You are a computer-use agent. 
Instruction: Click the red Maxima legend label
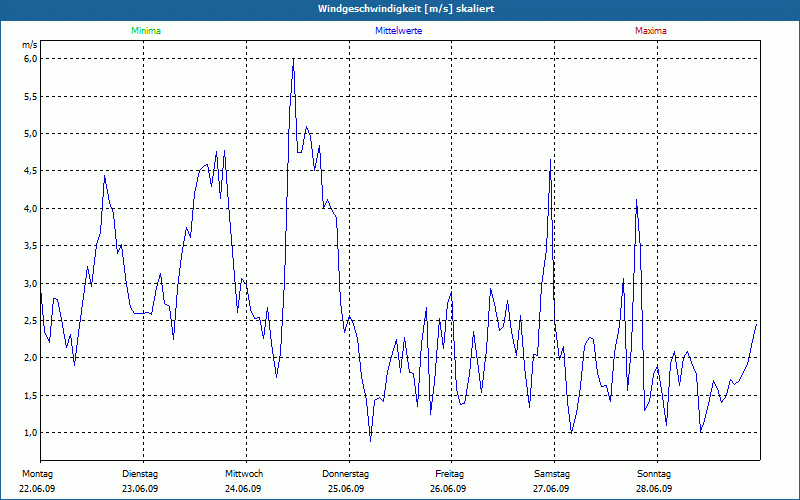click(651, 31)
